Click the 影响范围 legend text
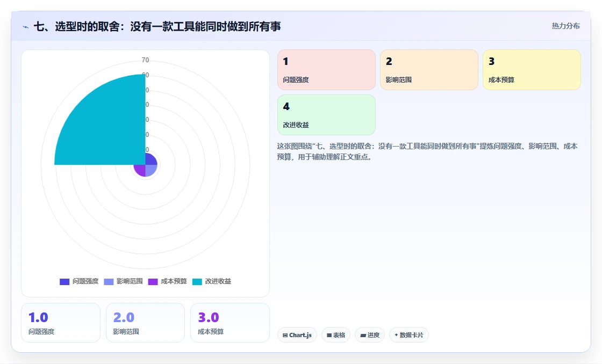This screenshot has width=602, height=364. pos(130,281)
